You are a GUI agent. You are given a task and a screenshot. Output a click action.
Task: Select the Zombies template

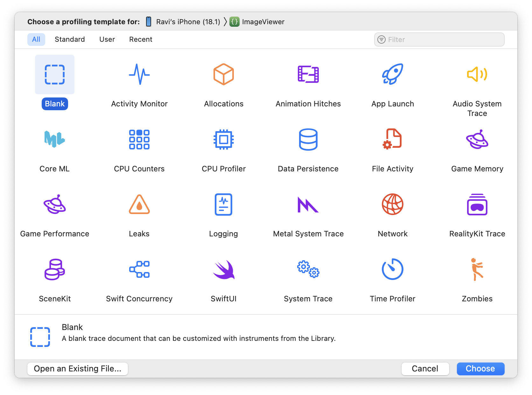coord(477,278)
